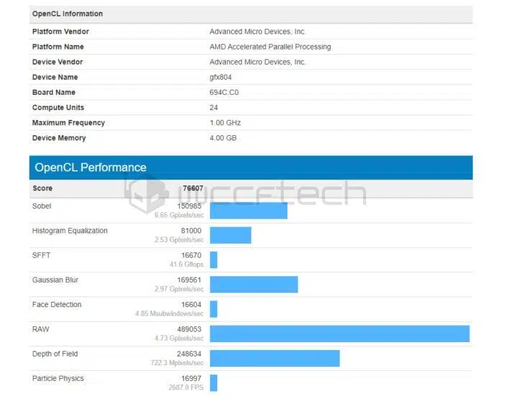Click the Sobel benchmark bar
The image size is (532, 404).
point(248,211)
